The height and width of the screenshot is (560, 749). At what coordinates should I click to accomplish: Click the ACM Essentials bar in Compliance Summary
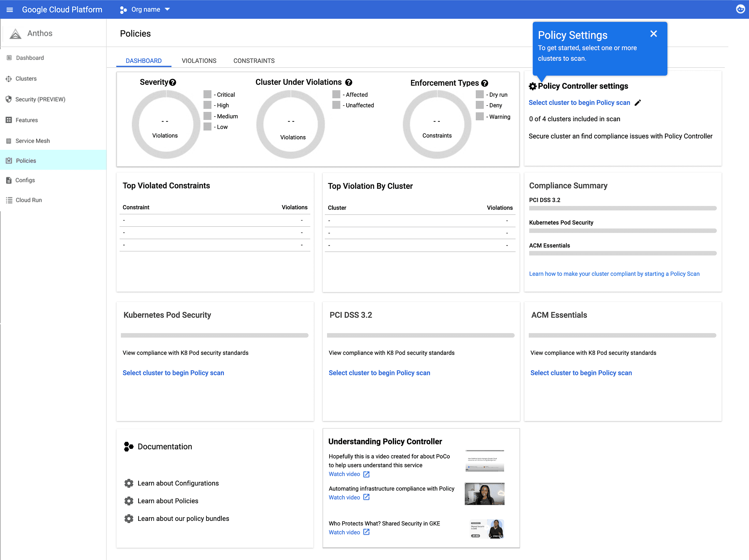(623, 253)
